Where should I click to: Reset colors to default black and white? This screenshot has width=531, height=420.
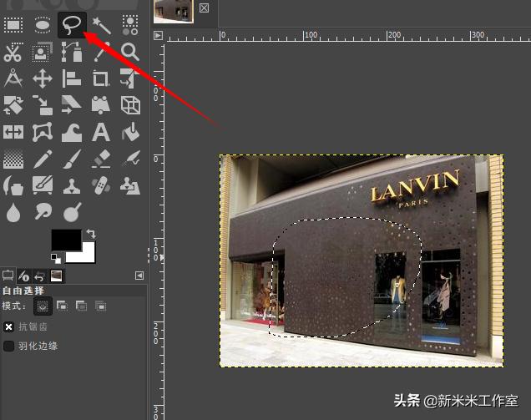click(x=56, y=259)
